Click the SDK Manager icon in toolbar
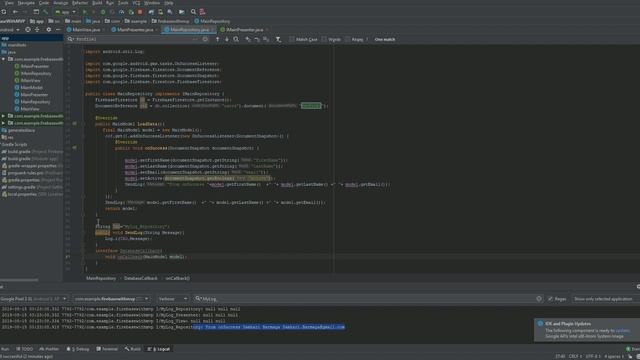Image resolution: width=640 pixels, height=360 pixels. pyautogui.click(x=170, y=12)
